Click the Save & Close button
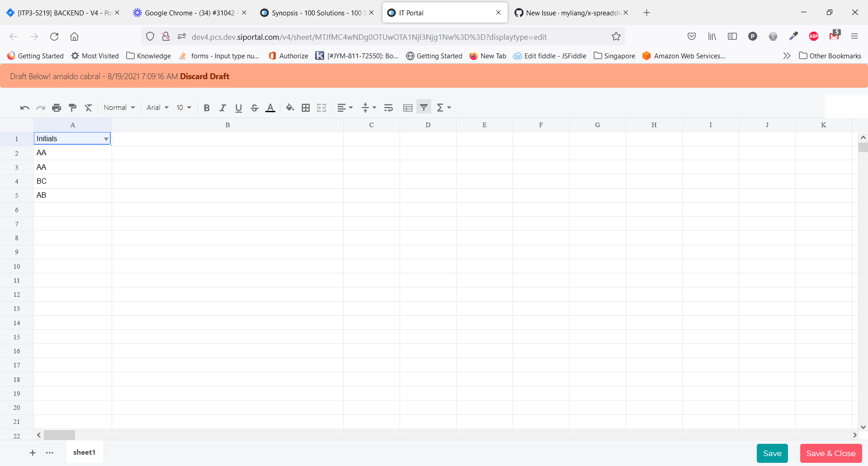This screenshot has height=466, width=868. pos(830,453)
